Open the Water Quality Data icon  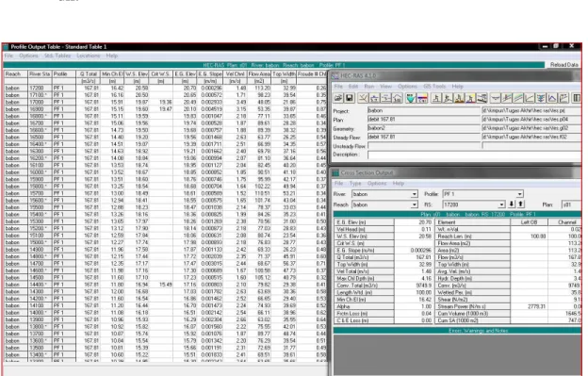(422, 98)
